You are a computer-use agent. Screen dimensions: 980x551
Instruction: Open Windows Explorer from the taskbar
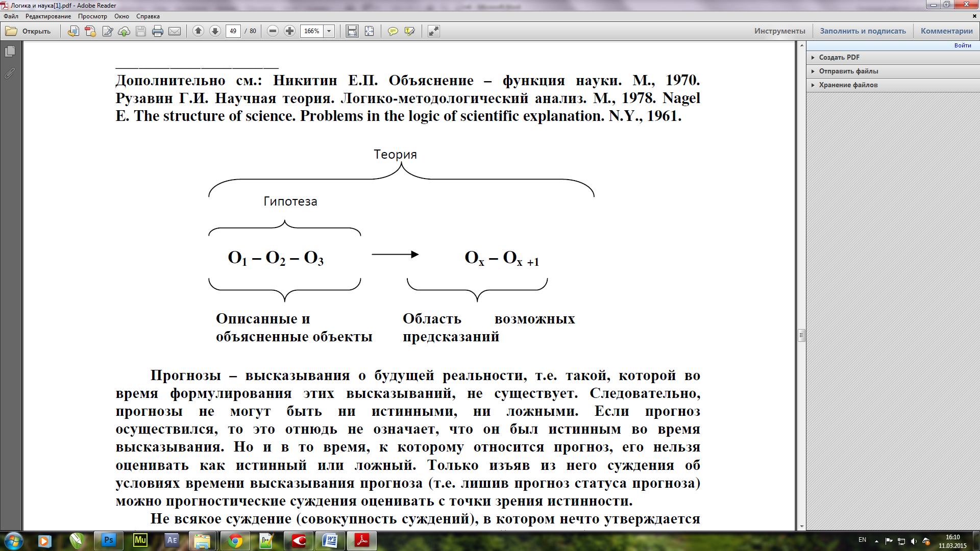coord(203,541)
